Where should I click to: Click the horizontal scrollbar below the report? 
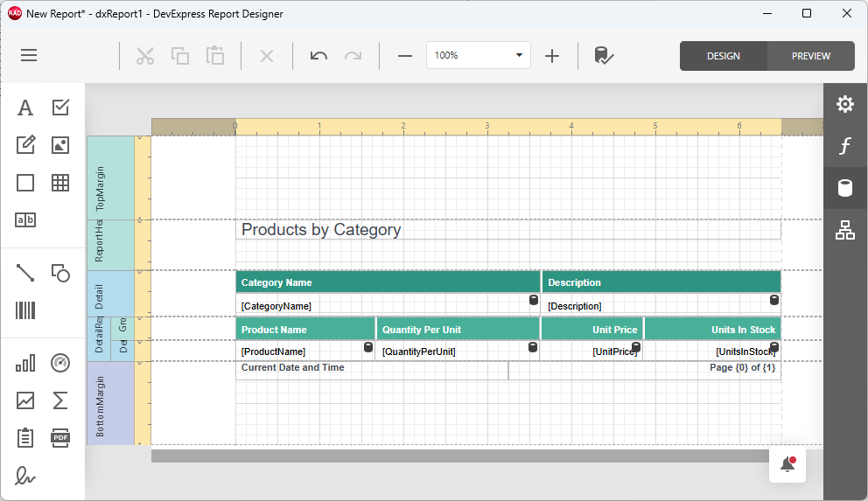pos(460,456)
